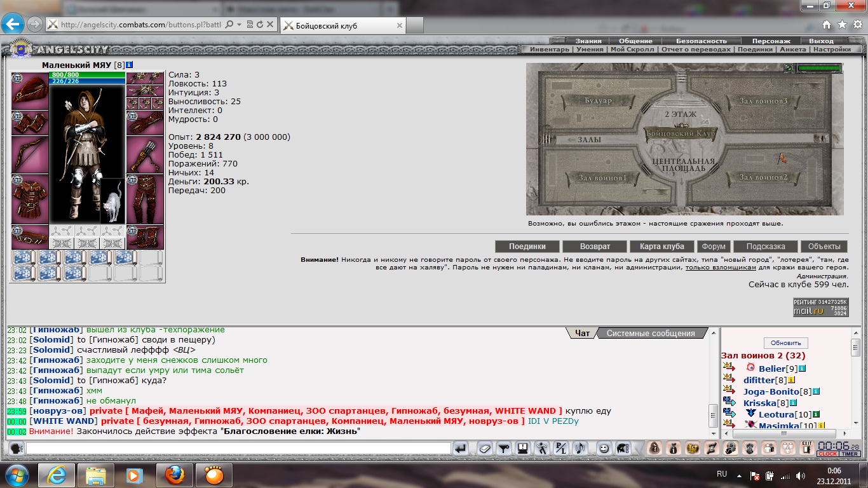Click private message arrow beside Krisska

pos(729,403)
